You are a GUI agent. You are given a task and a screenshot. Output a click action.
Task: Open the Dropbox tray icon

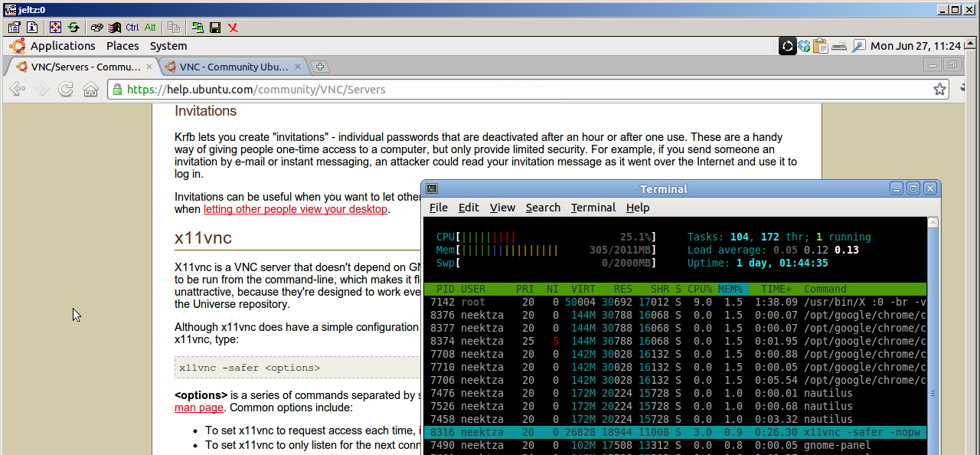coord(804,46)
